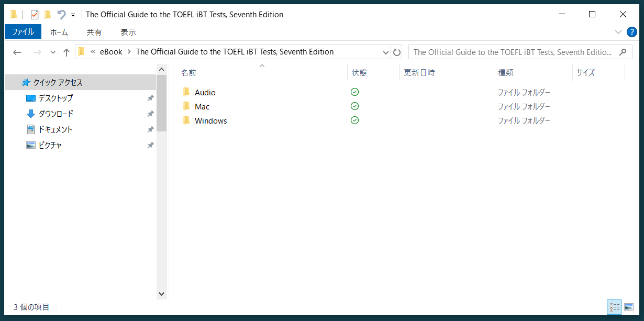Navigate up to the eBook parent folder
The image size is (644, 321).
66,52
